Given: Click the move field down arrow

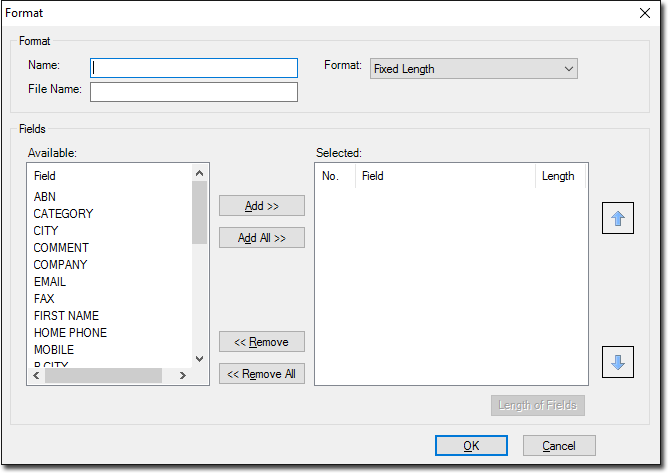Looking at the screenshot, I should point(617,362).
